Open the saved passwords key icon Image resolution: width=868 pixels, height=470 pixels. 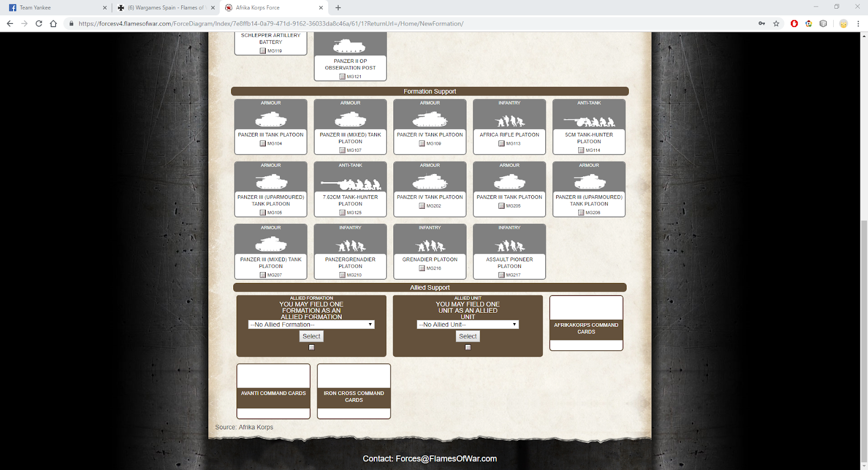coord(762,23)
